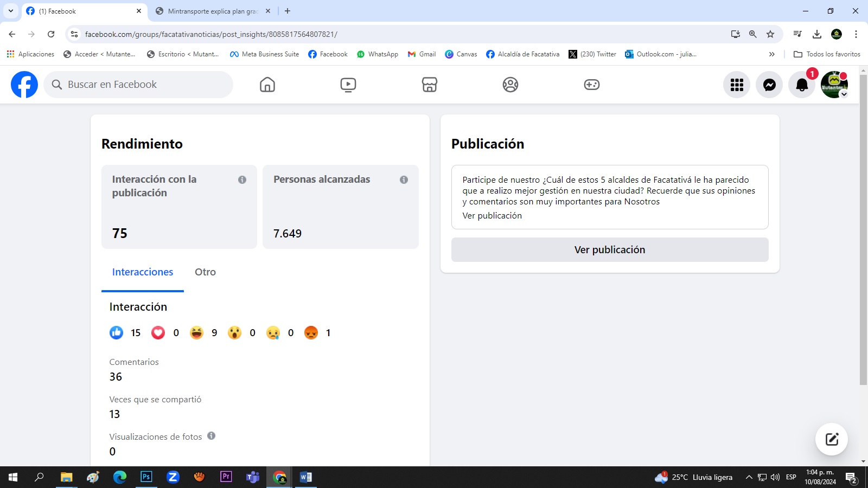Open the Facebook Video tab icon
The image size is (868, 488).
348,85
